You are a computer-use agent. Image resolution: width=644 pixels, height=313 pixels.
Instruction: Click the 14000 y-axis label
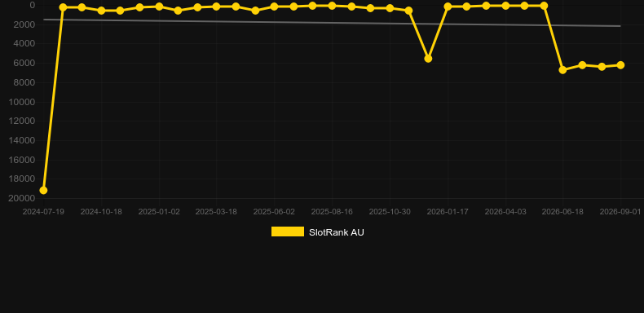[x=22, y=140]
